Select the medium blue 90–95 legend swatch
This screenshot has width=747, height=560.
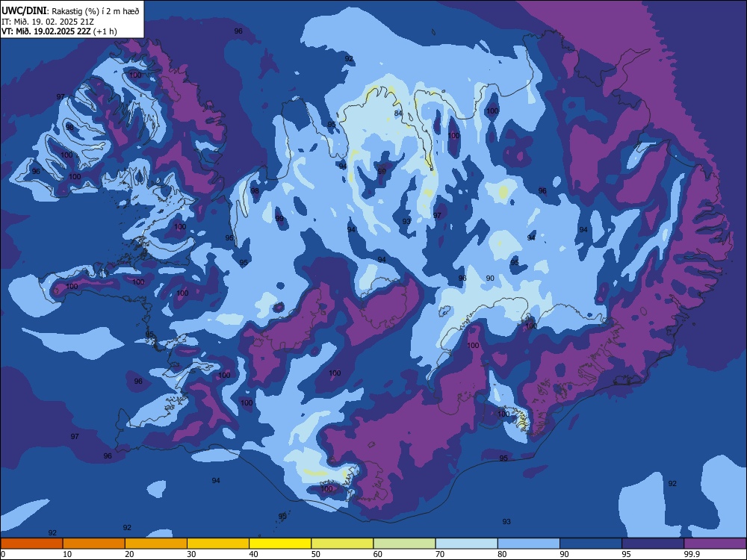[x=591, y=544]
